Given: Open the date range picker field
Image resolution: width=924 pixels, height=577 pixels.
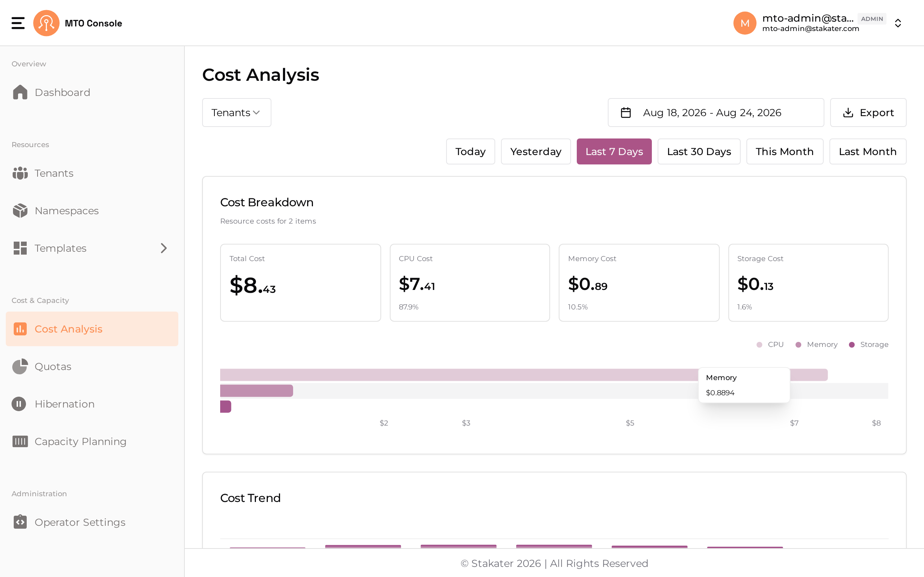Looking at the screenshot, I should (x=716, y=113).
